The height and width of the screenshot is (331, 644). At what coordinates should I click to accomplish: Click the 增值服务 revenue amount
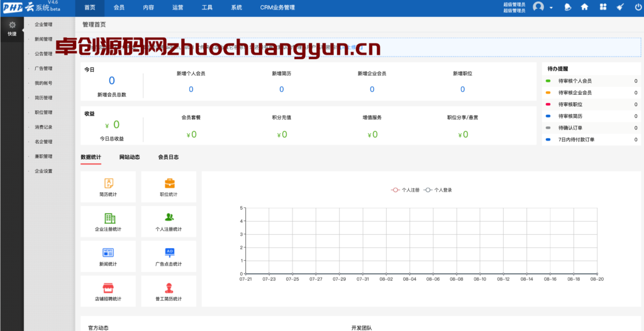pyautogui.click(x=372, y=134)
